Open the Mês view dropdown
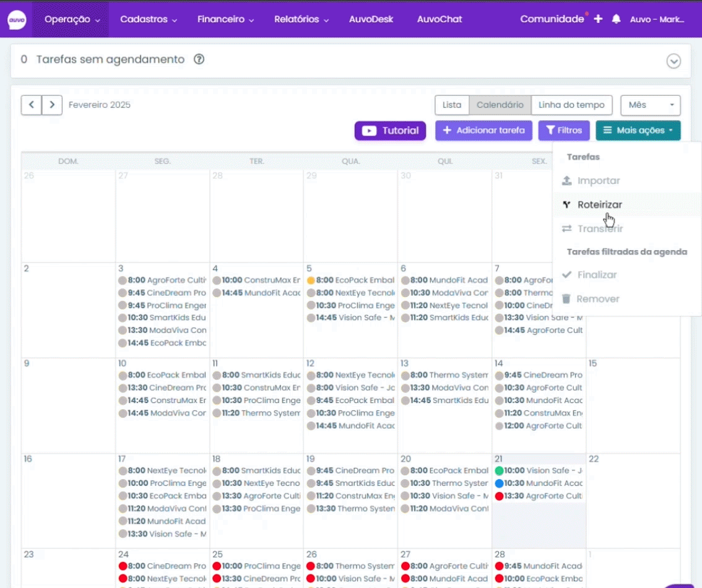702x588 pixels. pyautogui.click(x=650, y=105)
